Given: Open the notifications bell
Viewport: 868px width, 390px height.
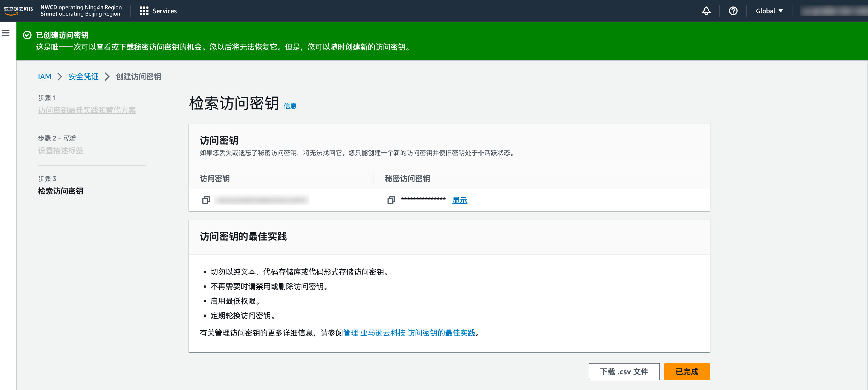Looking at the screenshot, I should (706, 11).
